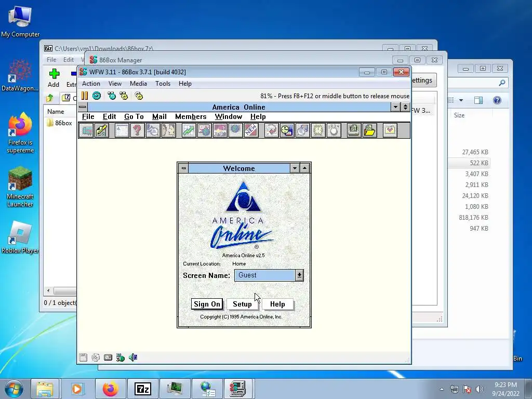Screen dimensions: 532x399
Task: Maximize Welcome window with up arrow
Action: click(304, 168)
